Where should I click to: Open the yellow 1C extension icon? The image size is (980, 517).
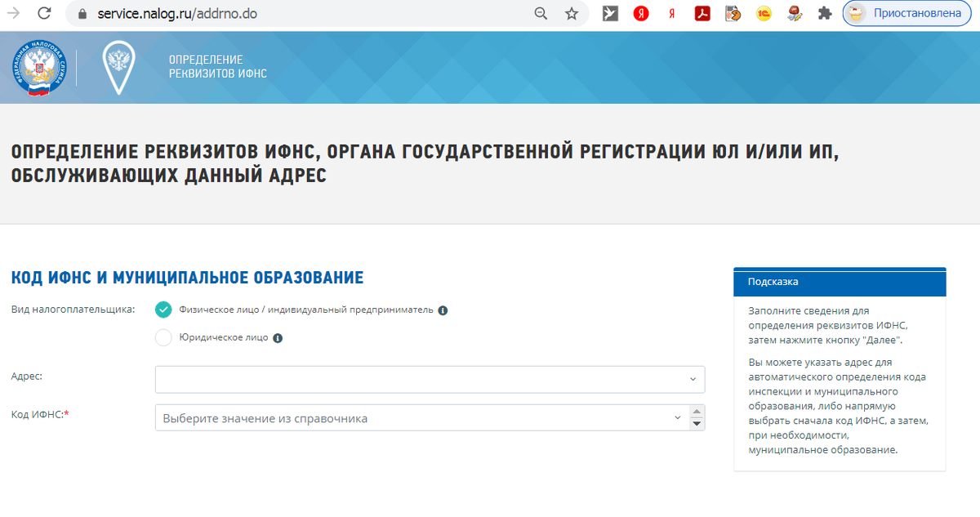[x=764, y=13]
